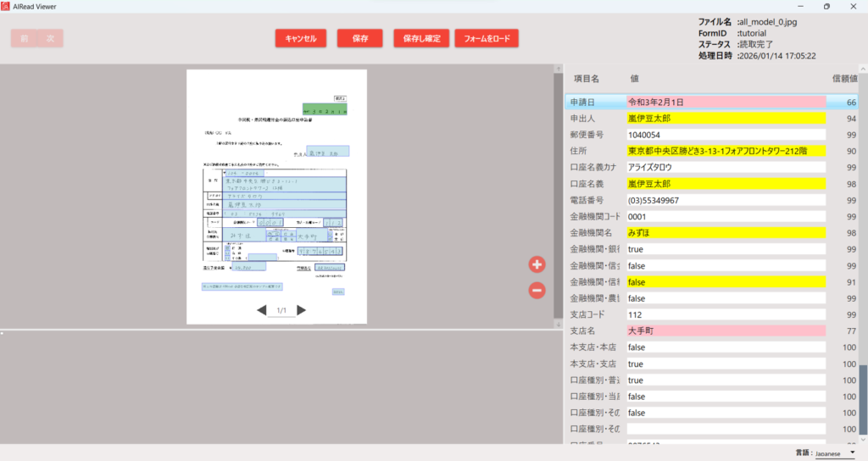Select the 郵便番号 value field
The width and height of the screenshot is (868, 461).
point(726,135)
